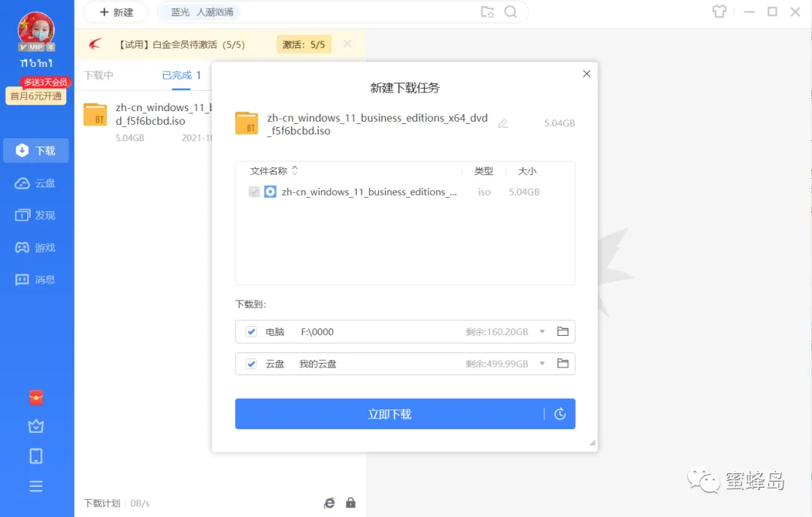Close the 新建下载任务 dialog
The height and width of the screenshot is (517, 812).
click(x=586, y=74)
